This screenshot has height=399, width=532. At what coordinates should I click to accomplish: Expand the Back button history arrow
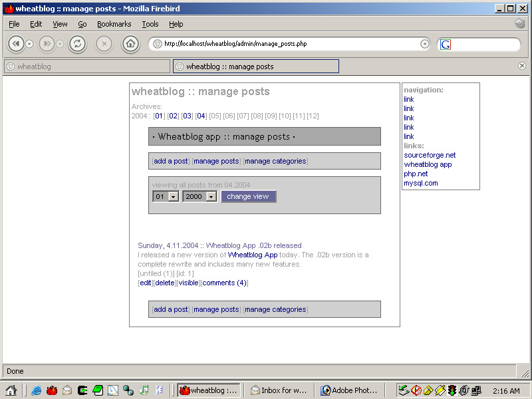tap(30, 44)
